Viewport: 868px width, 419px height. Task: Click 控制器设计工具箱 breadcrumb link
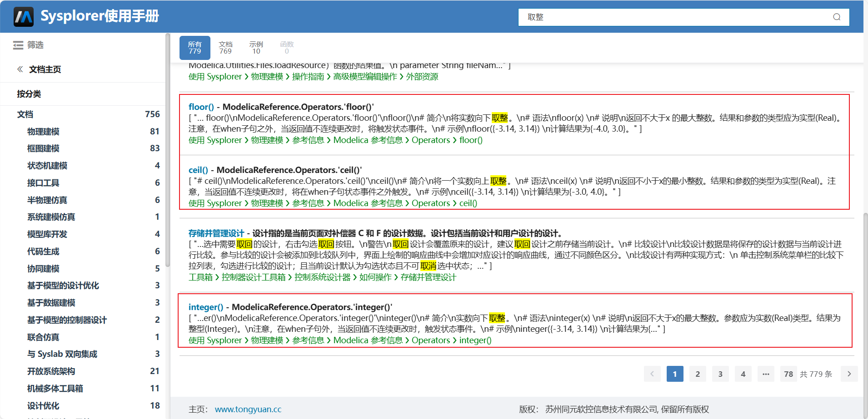(x=254, y=277)
